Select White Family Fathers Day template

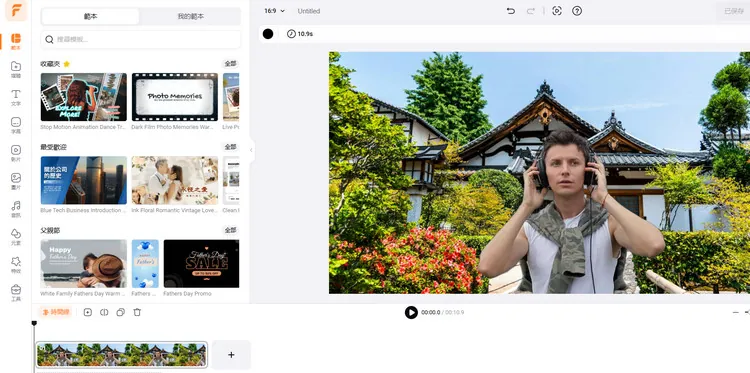click(x=84, y=263)
